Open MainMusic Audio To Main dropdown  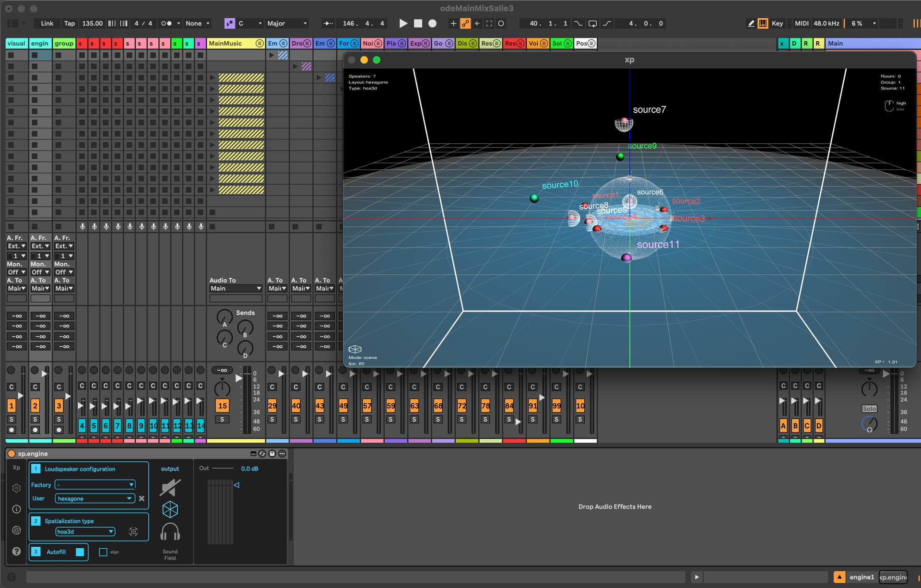click(x=236, y=289)
